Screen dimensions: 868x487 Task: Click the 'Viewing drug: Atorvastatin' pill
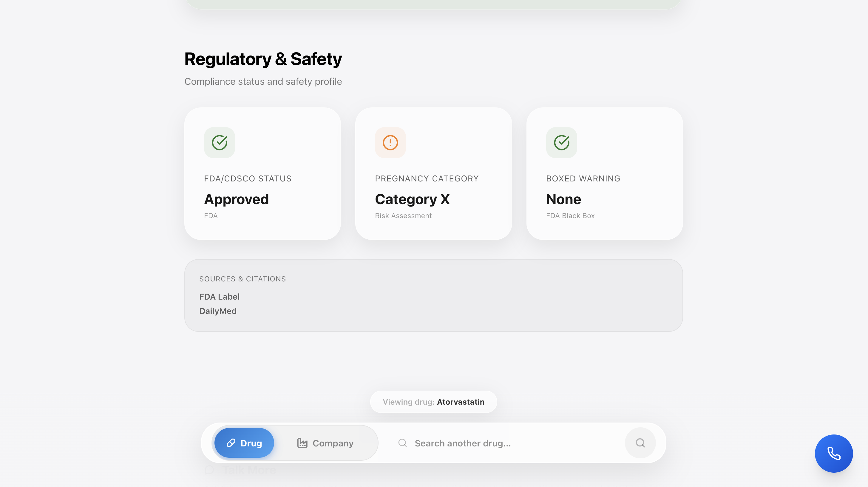click(x=433, y=402)
